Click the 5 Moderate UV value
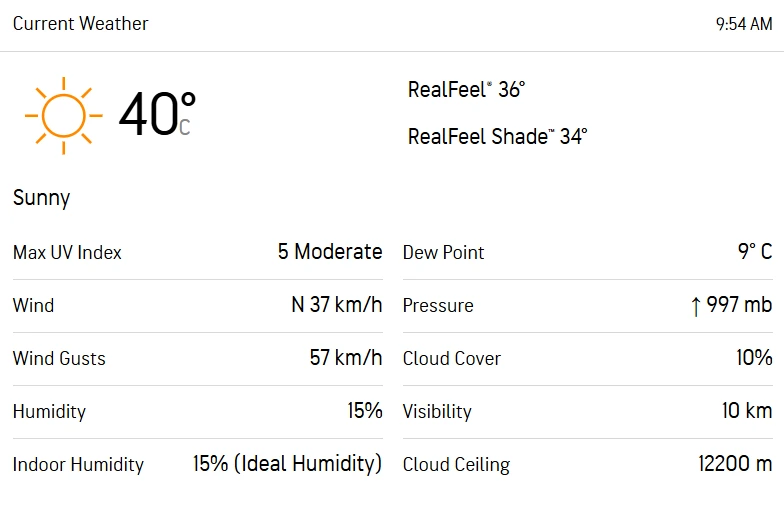The image size is (784, 512). coord(330,252)
